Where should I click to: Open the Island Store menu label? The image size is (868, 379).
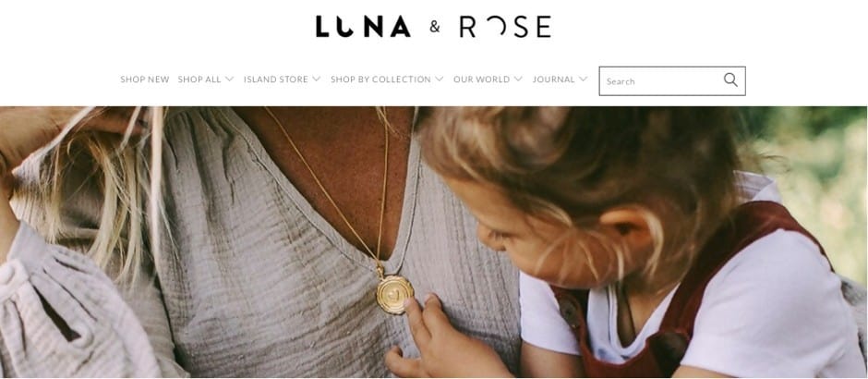point(276,79)
